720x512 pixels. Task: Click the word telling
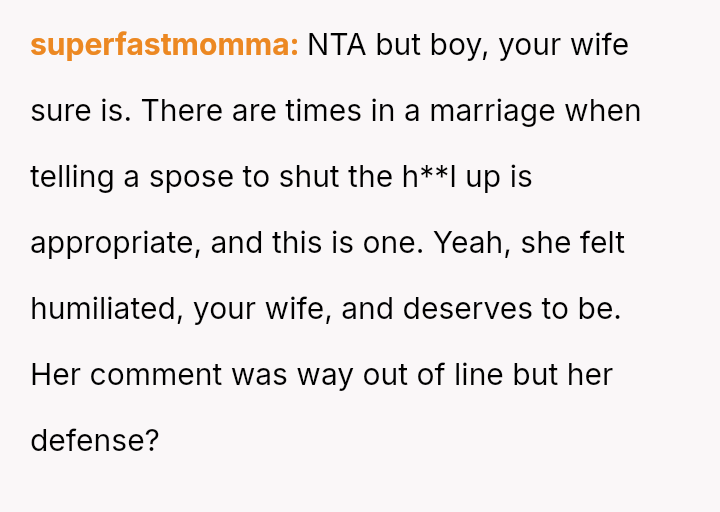(x=72, y=177)
